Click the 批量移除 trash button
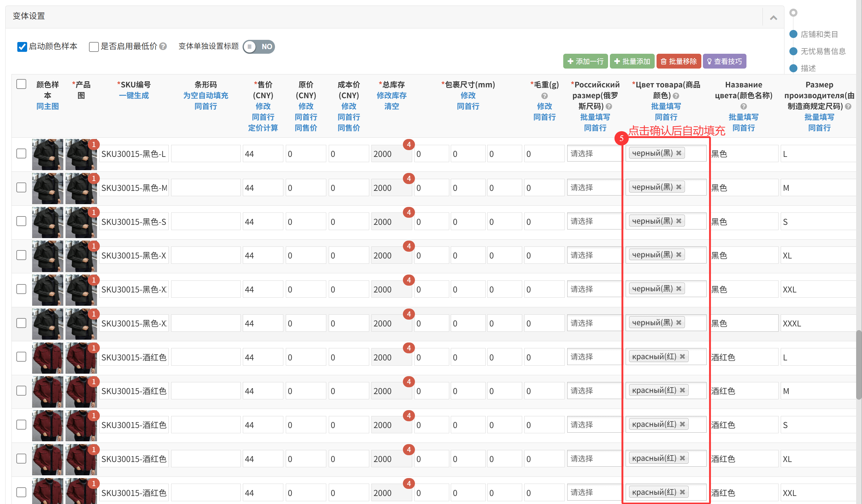This screenshot has height=504, width=862. click(x=679, y=61)
